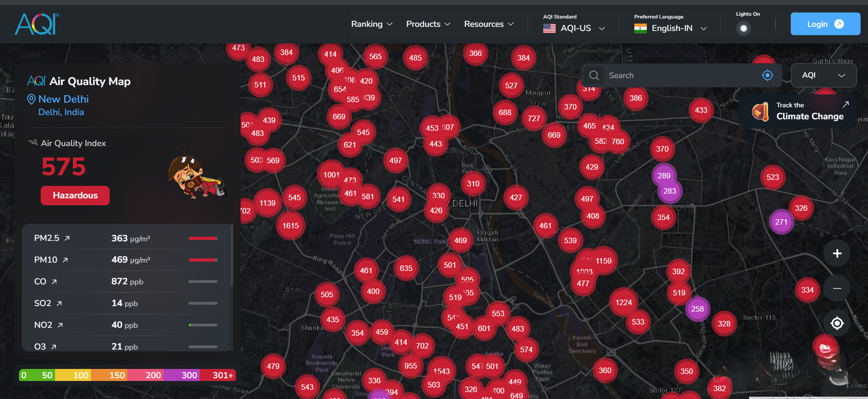Open the AQI pollutant selector on map
The width and height of the screenshot is (868, 399).
824,75
